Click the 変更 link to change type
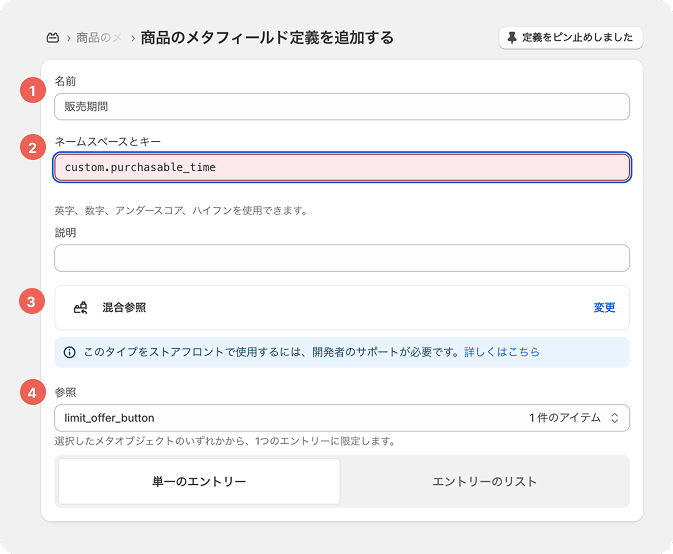 [604, 308]
